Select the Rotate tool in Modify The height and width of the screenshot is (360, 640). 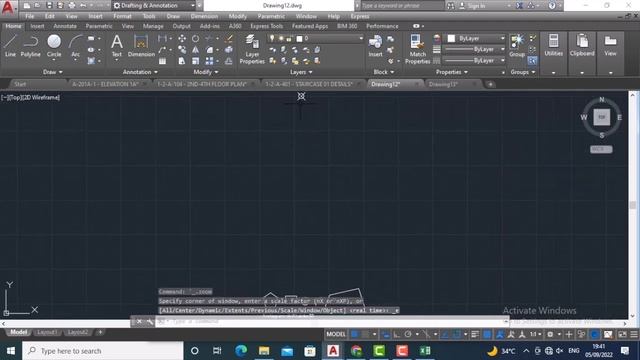[196, 39]
